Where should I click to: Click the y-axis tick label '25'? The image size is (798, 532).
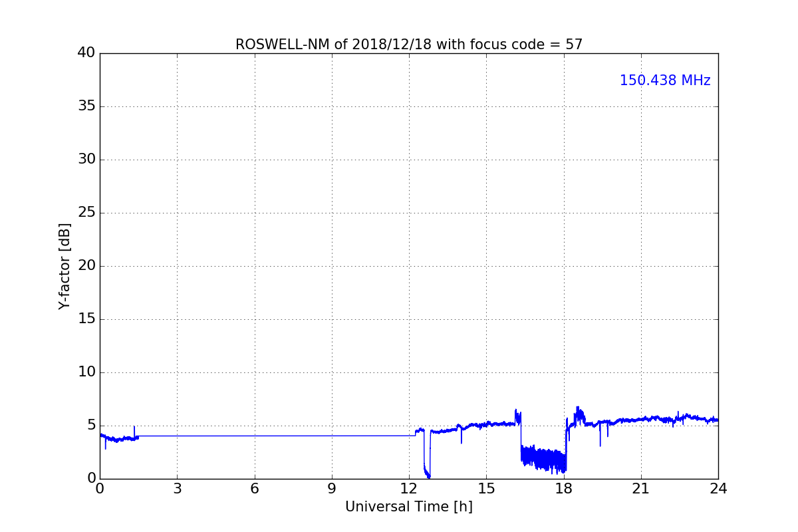[x=86, y=213]
